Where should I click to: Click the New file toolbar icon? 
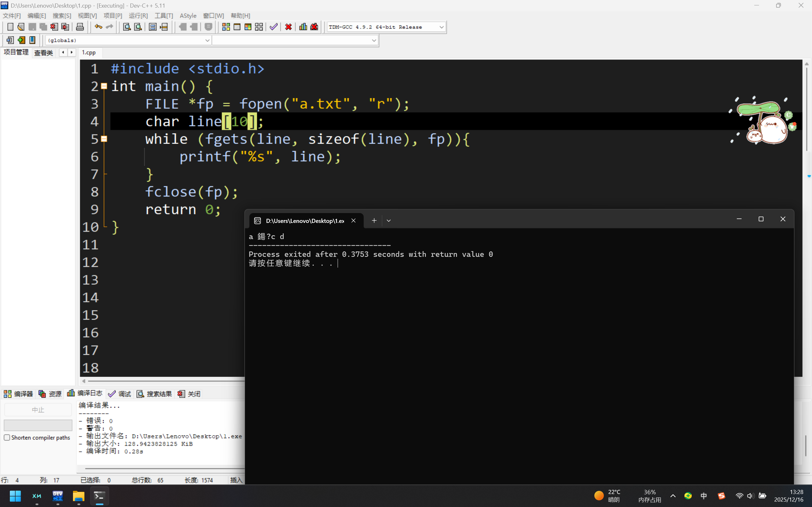point(10,27)
